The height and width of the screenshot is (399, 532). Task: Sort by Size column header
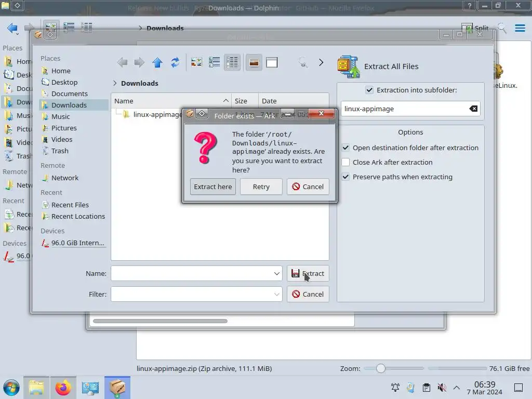[x=245, y=101]
